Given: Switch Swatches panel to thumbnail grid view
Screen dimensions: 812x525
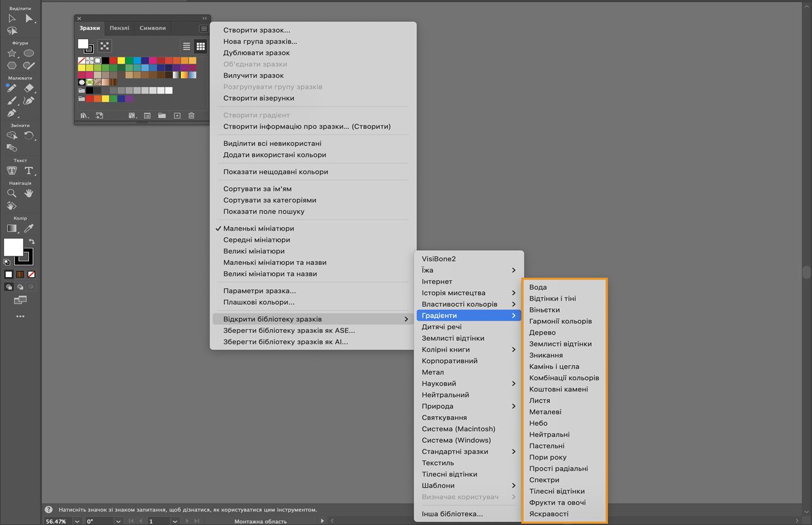Looking at the screenshot, I should (x=201, y=47).
